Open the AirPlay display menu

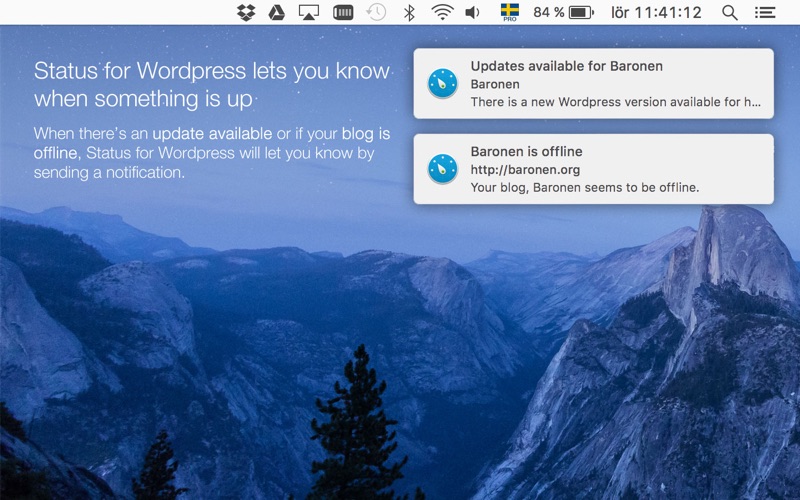click(309, 12)
